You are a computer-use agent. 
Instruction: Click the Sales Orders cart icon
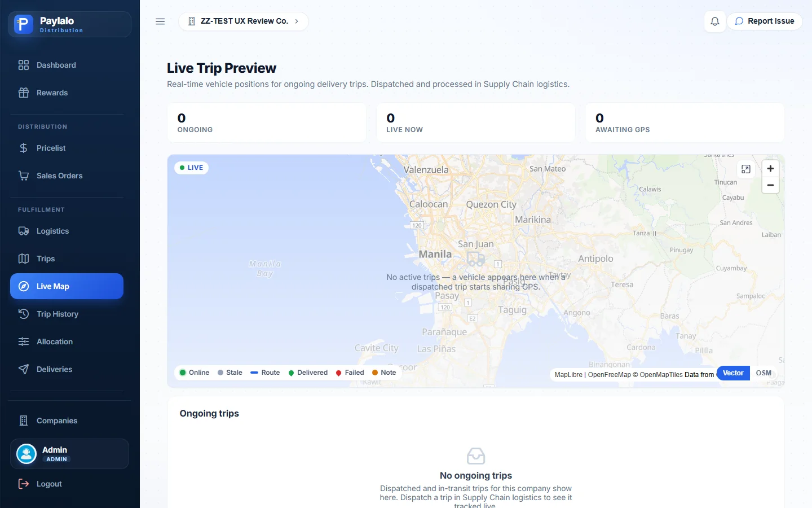click(x=24, y=176)
